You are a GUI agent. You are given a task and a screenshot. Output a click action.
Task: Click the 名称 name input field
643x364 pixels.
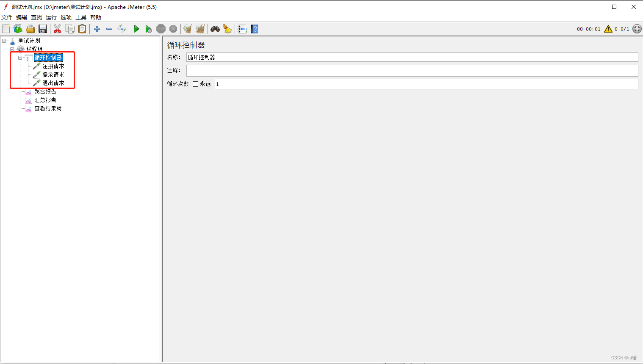click(x=412, y=57)
